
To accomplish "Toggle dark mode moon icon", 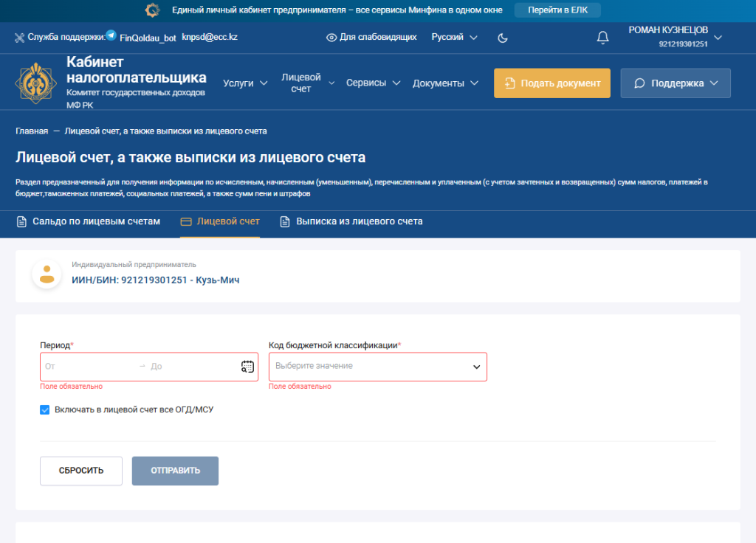I will click(503, 38).
